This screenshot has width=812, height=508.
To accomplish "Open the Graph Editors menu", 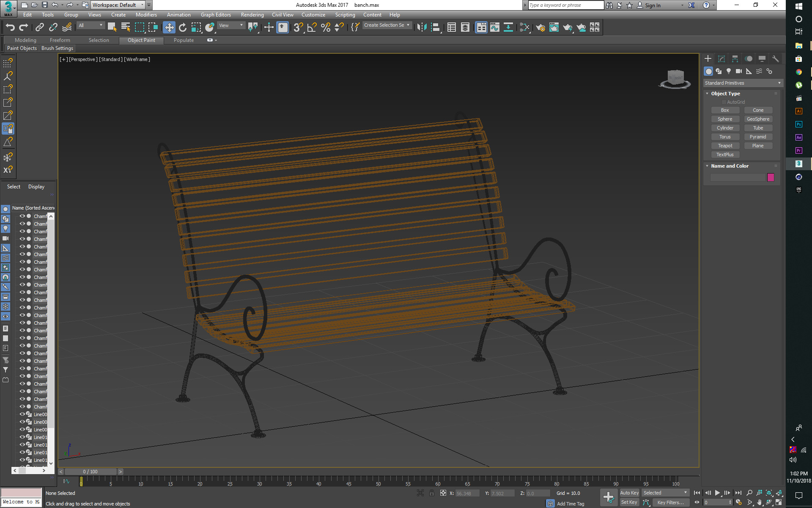I will point(216,15).
